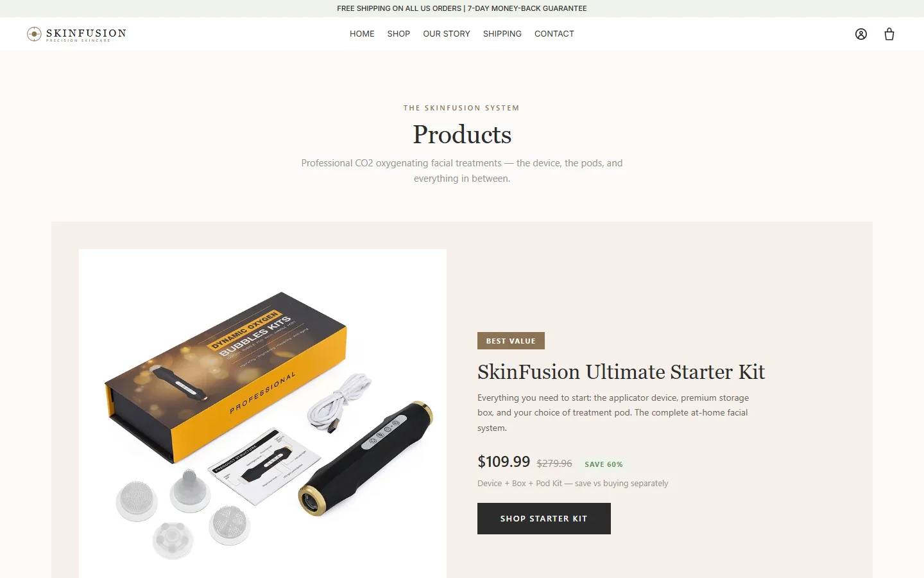This screenshot has height=578, width=924.
Task: Open the SHOP menu item
Action: point(398,34)
